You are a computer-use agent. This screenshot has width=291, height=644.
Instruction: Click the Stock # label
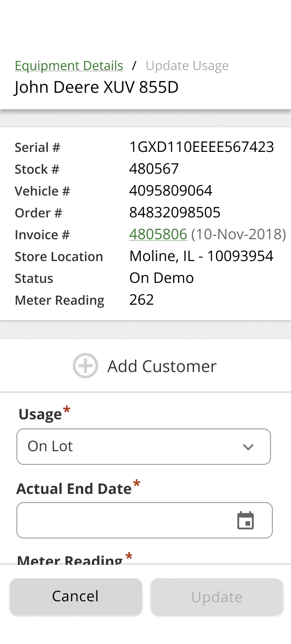[x=37, y=169]
